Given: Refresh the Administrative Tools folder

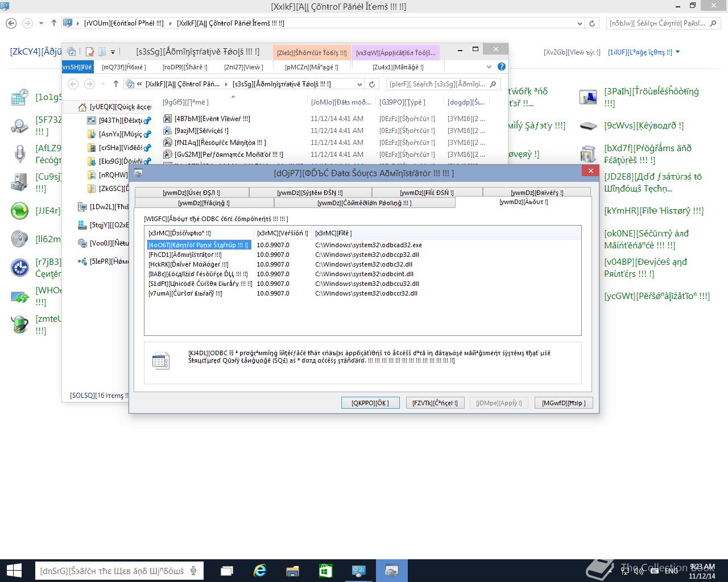Looking at the screenshot, I should click(372, 84).
